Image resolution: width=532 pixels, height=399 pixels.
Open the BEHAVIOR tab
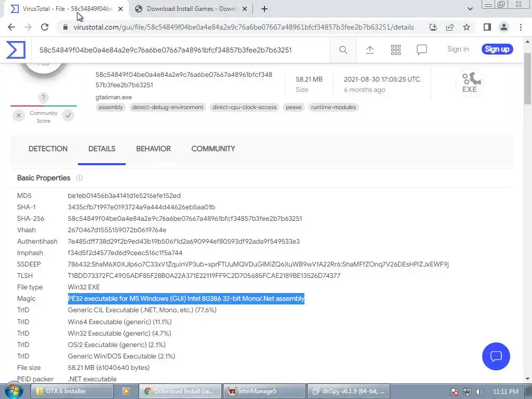(153, 149)
